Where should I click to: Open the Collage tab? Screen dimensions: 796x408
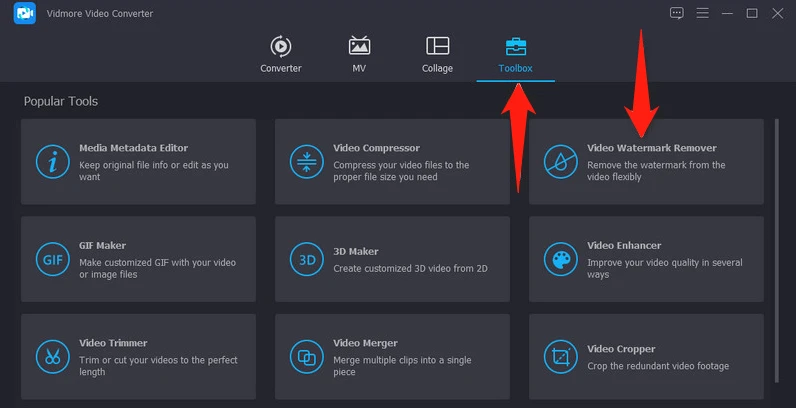(437, 55)
